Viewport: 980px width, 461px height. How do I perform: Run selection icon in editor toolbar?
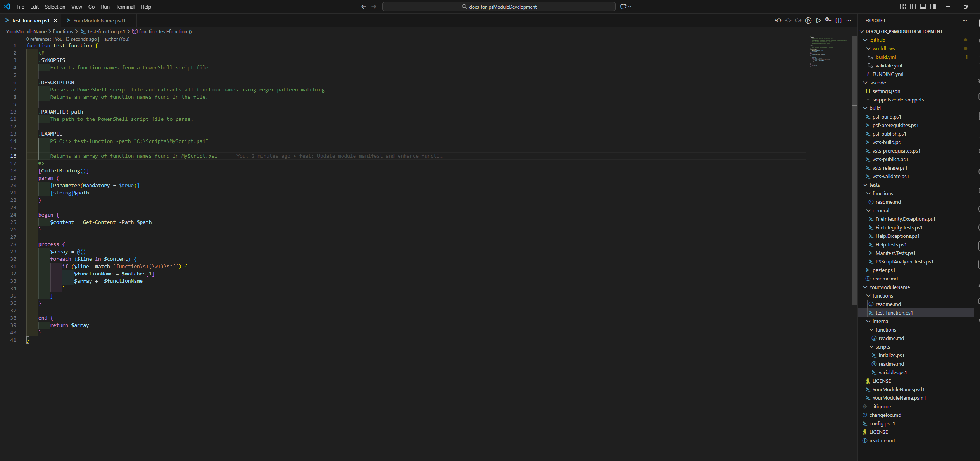coord(828,21)
